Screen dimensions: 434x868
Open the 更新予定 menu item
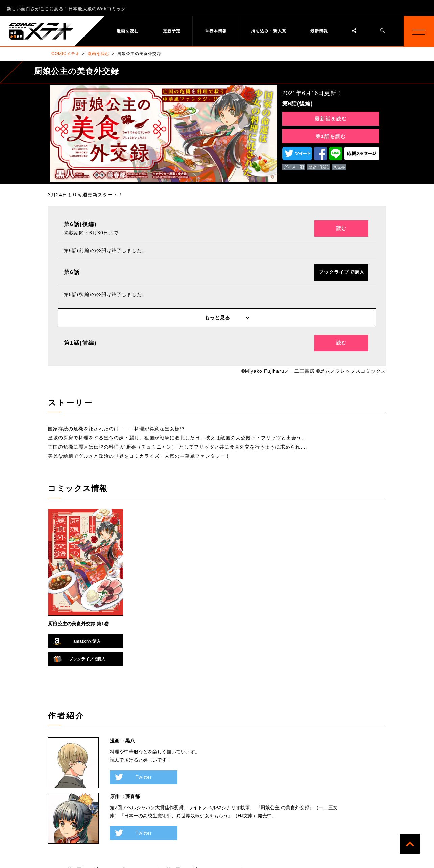[x=172, y=31]
